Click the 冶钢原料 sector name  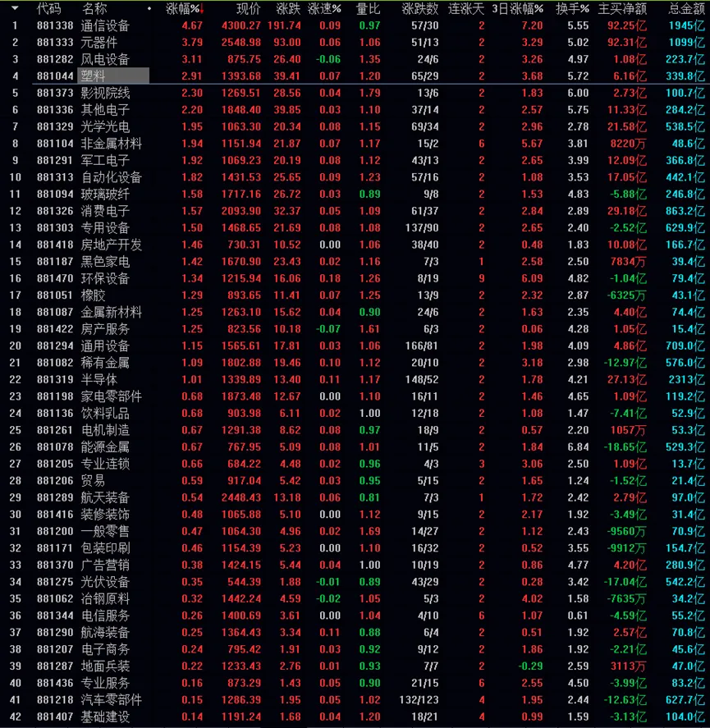point(105,599)
